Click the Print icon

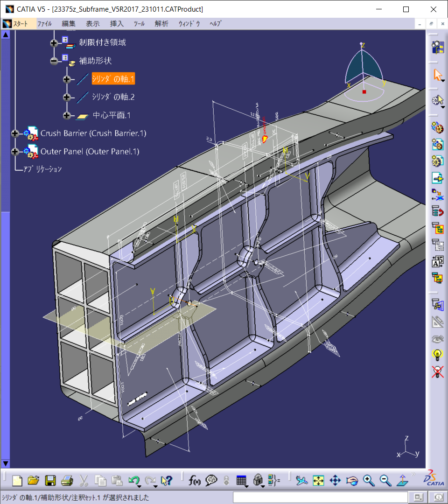tap(67, 481)
